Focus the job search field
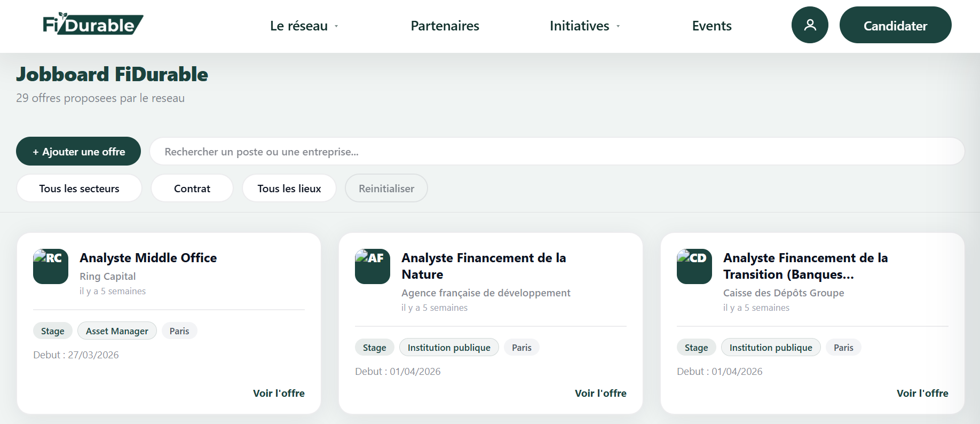 [x=557, y=152]
